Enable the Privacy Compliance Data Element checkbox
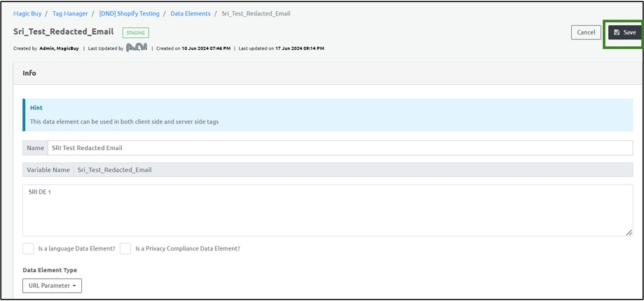 (x=125, y=248)
